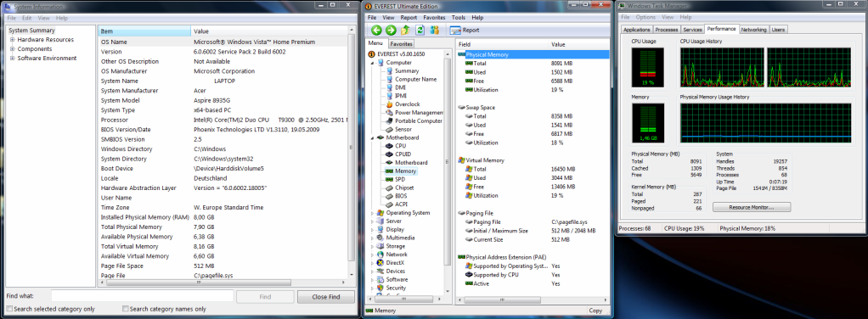Enable Search selected category only checkbox
The image size is (868, 319).
(9, 309)
